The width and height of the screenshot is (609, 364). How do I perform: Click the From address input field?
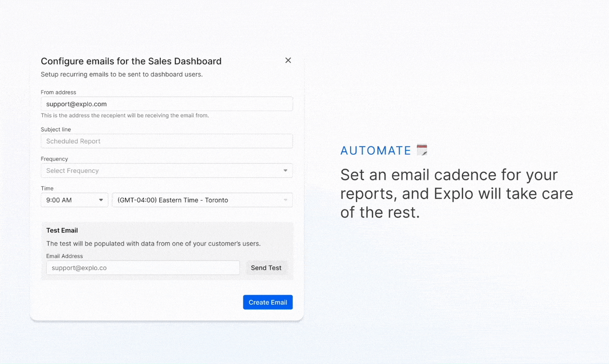[167, 104]
